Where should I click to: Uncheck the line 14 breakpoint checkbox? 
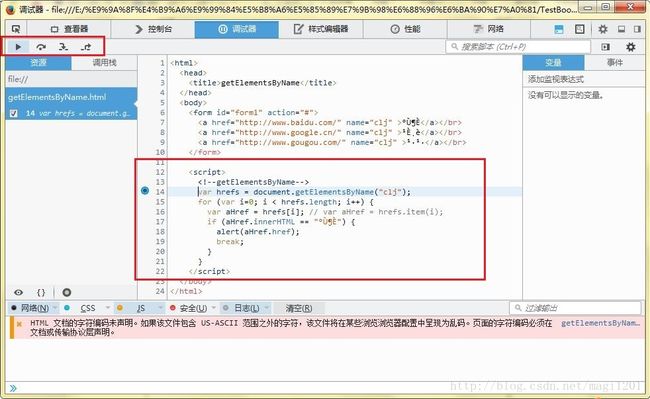(x=14, y=113)
